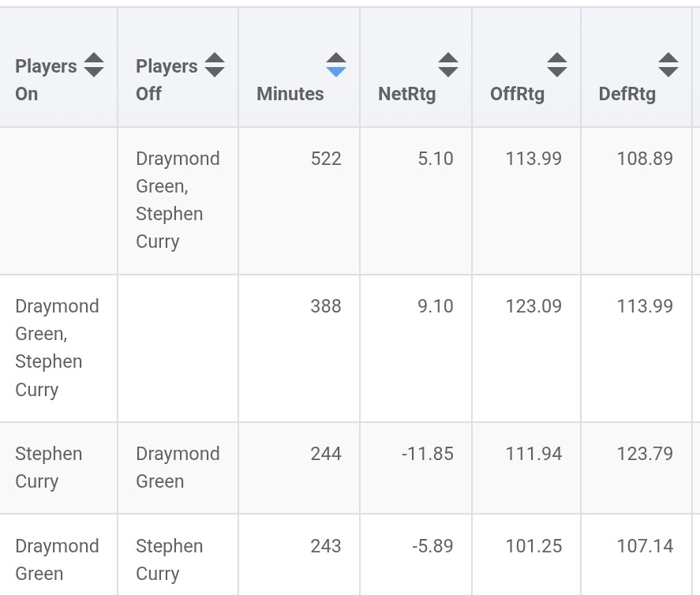The width and height of the screenshot is (700, 595).
Task: Click the Players On header text
Action: pyautogui.click(x=45, y=80)
